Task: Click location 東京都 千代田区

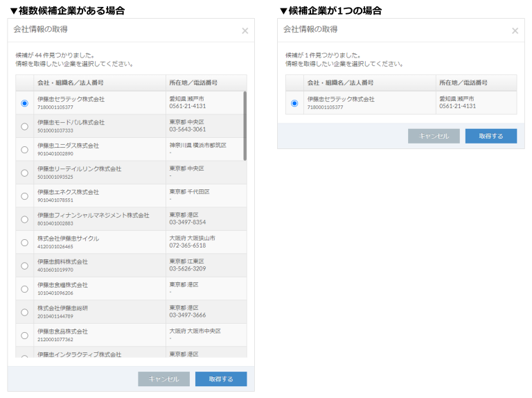Action: (x=189, y=191)
